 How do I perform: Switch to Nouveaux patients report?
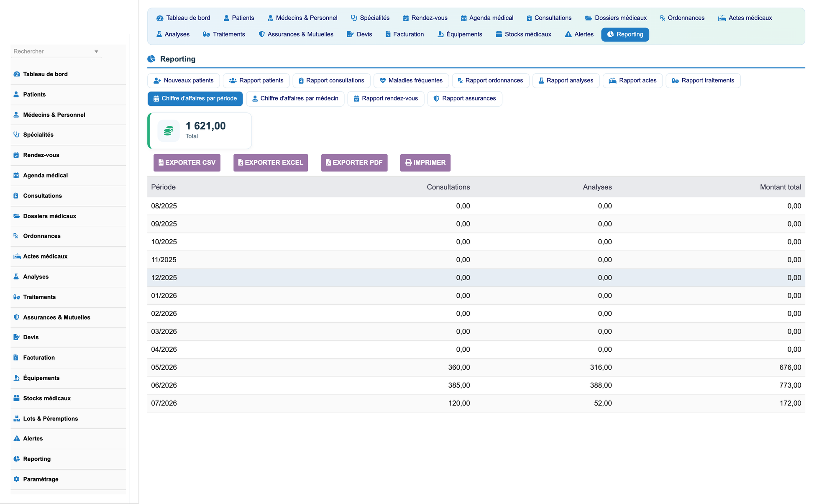184,81
